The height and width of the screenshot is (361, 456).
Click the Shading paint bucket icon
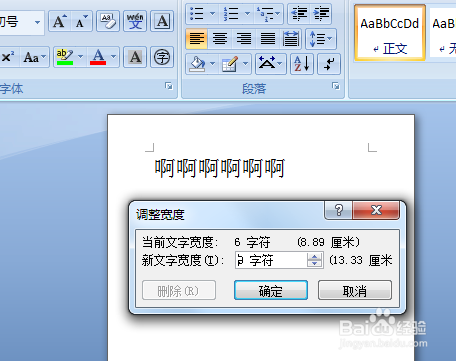click(197, 64)
